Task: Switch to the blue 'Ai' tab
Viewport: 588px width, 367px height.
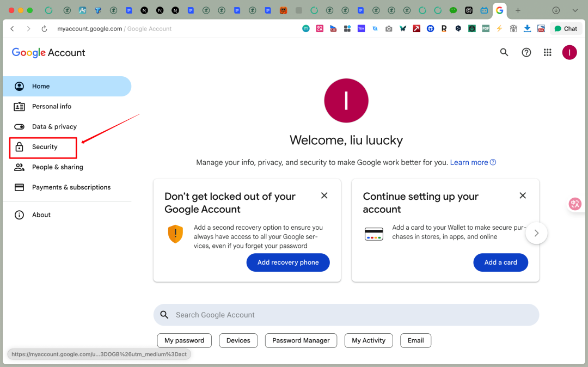Action: [83, 10]
